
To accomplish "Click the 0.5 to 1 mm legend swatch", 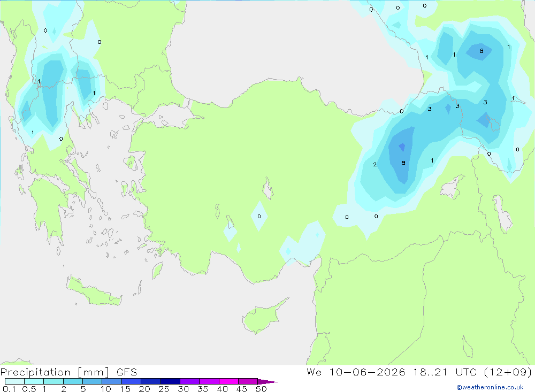I will click(x=34, y=381).
